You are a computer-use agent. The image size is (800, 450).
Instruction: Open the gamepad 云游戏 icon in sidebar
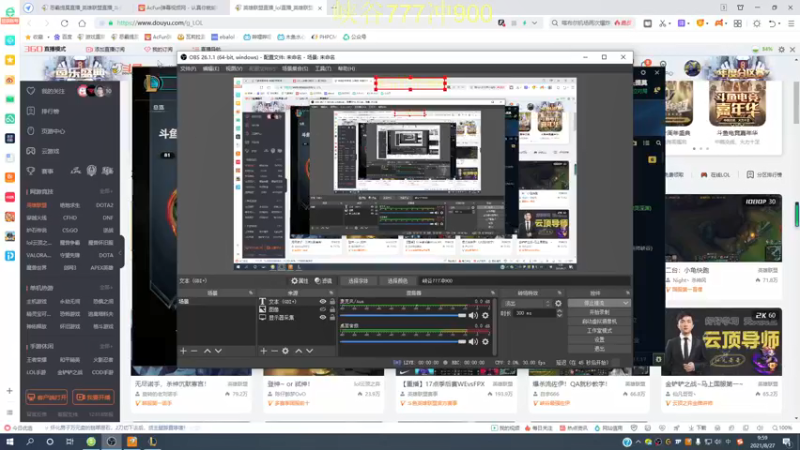(x=31, y=151)
